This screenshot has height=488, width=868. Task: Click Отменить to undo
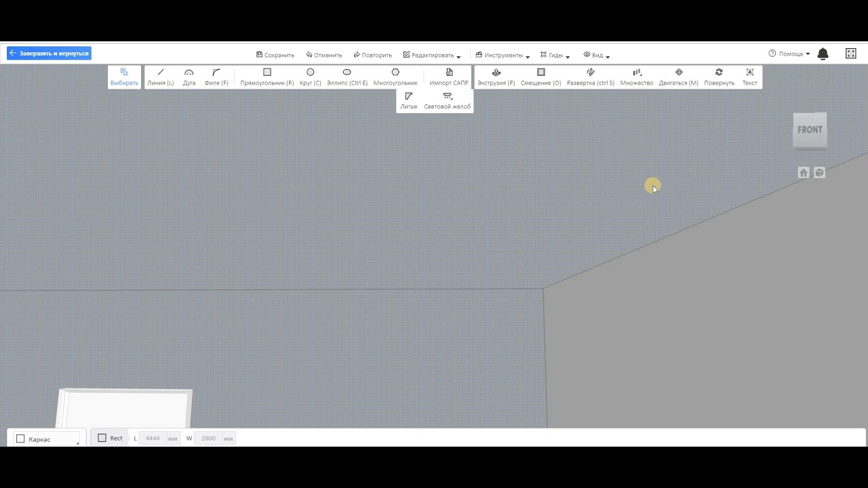coord(324,55)
